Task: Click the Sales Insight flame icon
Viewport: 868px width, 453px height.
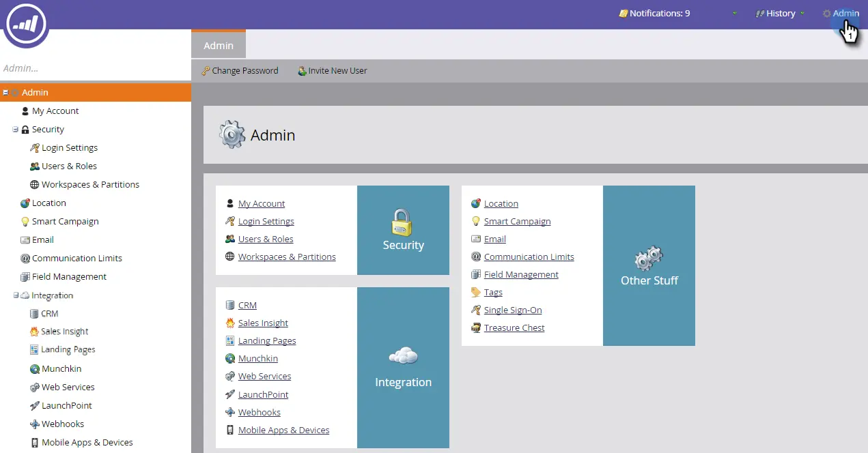Action: coord(33,331)
